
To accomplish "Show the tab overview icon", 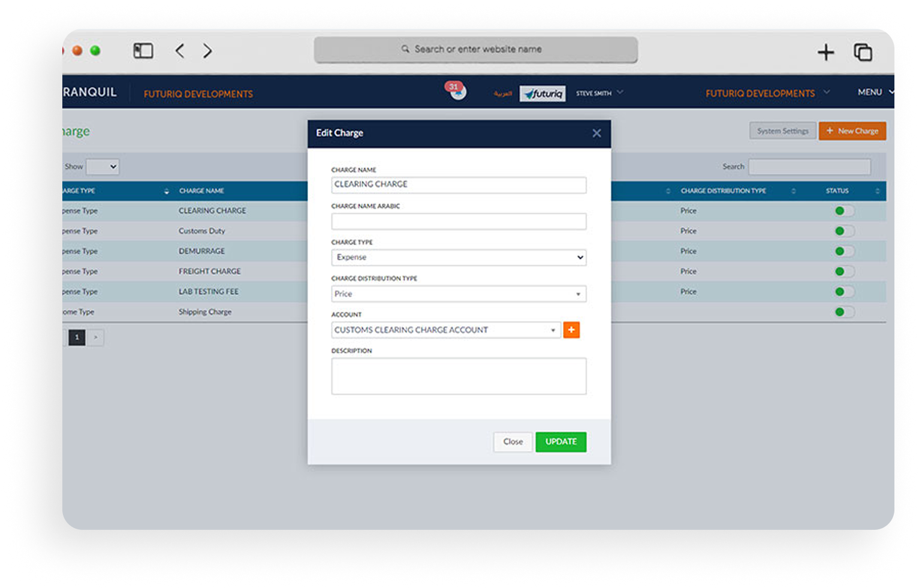I will [863, 52].
